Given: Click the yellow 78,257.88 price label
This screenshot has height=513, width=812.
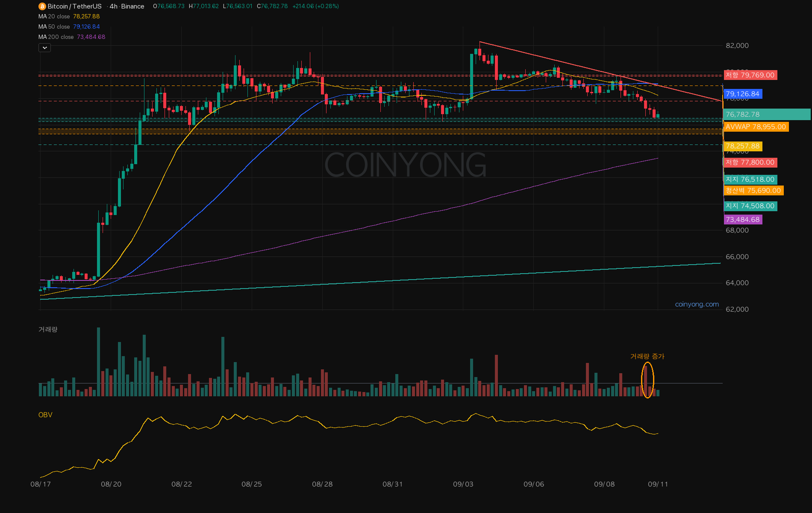Looking at the screenshot, I should coord(743,146).
